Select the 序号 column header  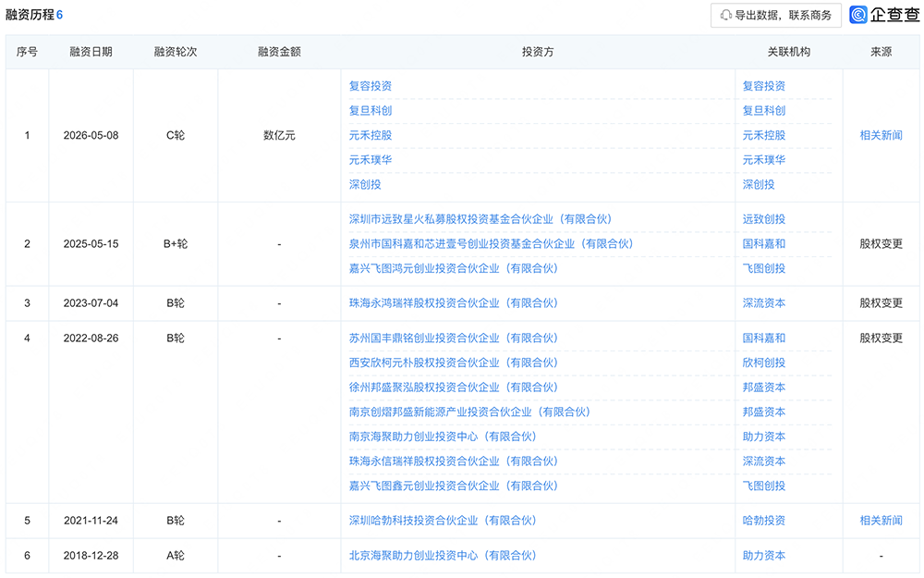pyautogui.click(x=27, y=52)
